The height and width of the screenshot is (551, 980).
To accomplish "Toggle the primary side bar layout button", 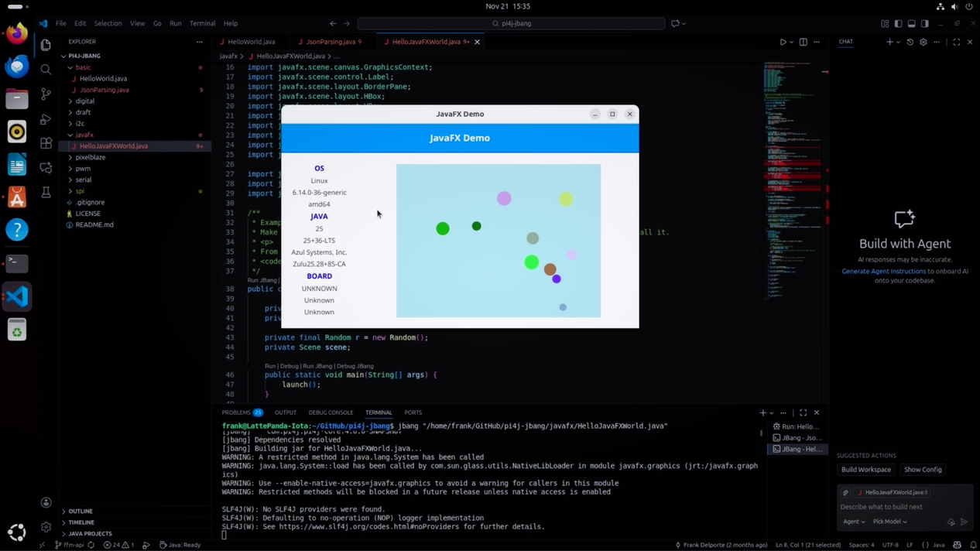I will point(898,23).
